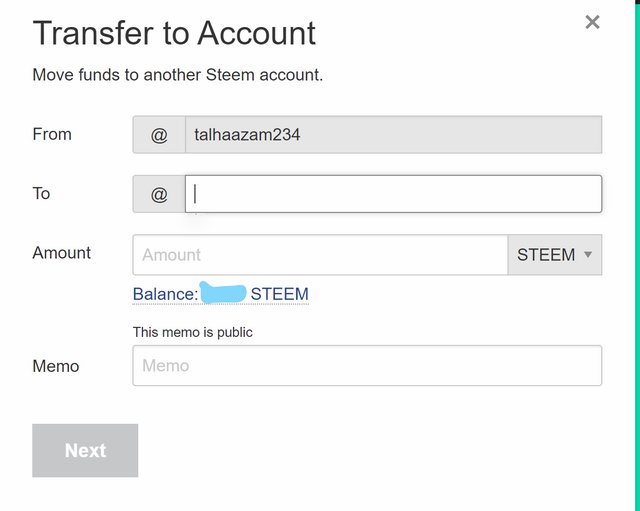Focus the To recipient input field

click(x=394, y=194)
